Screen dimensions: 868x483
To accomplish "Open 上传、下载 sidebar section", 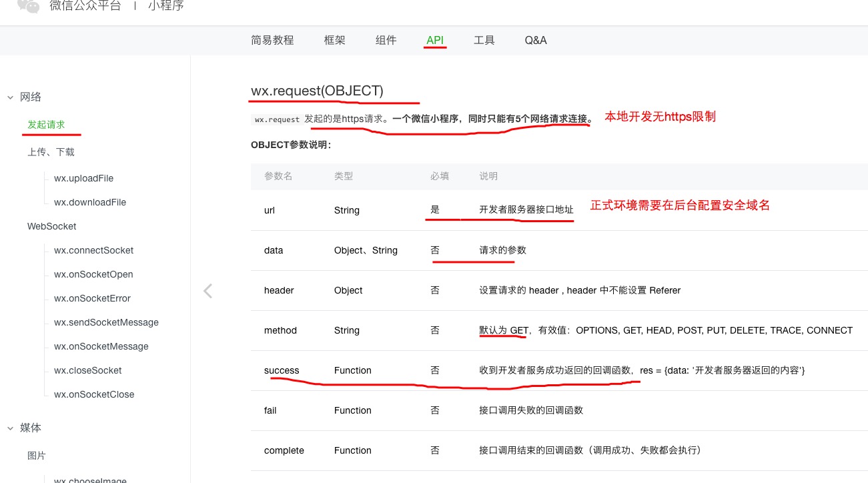I will coord(51,152).
